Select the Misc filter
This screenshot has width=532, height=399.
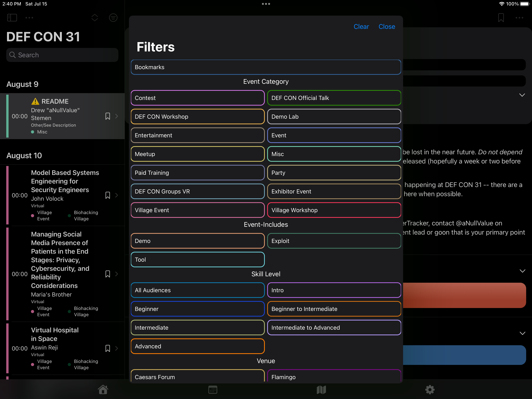pos(334,154)
